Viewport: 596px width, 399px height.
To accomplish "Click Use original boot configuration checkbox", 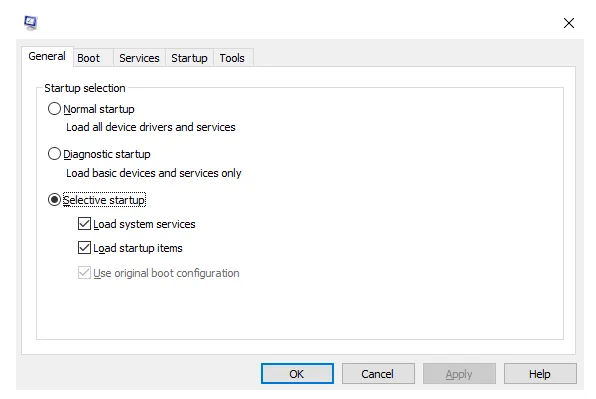I will (84, 273).
